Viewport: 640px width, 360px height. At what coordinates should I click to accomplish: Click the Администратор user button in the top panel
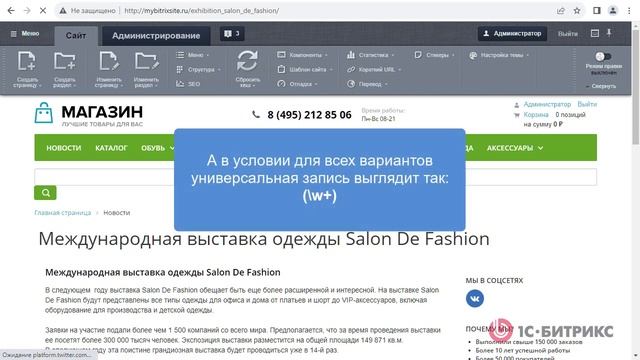(512, 33)
